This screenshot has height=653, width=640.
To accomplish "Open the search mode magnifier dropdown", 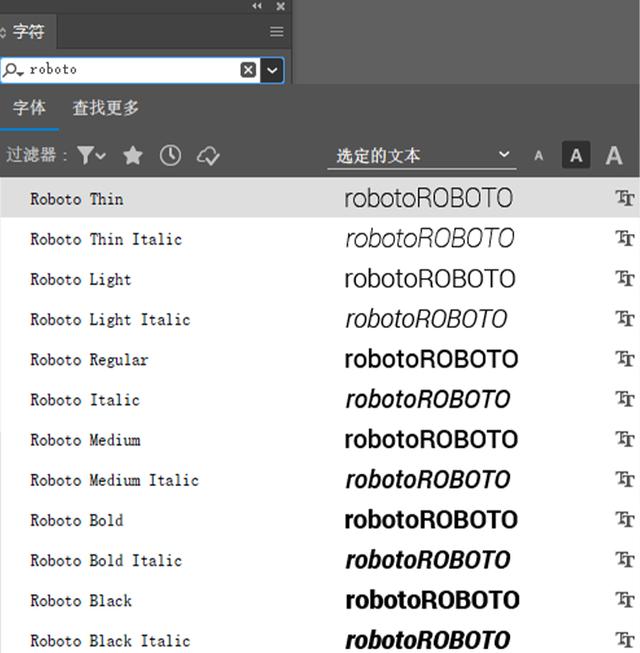I will [13, 70].
